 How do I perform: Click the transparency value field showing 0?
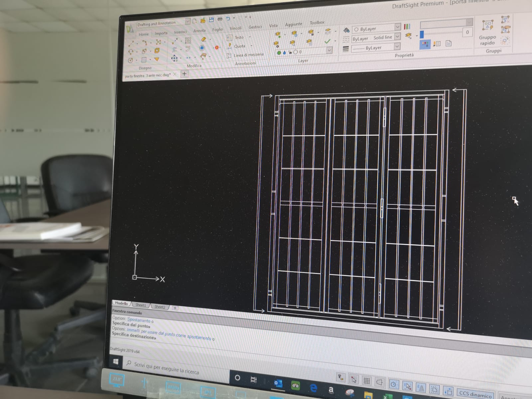coord(467,32)
